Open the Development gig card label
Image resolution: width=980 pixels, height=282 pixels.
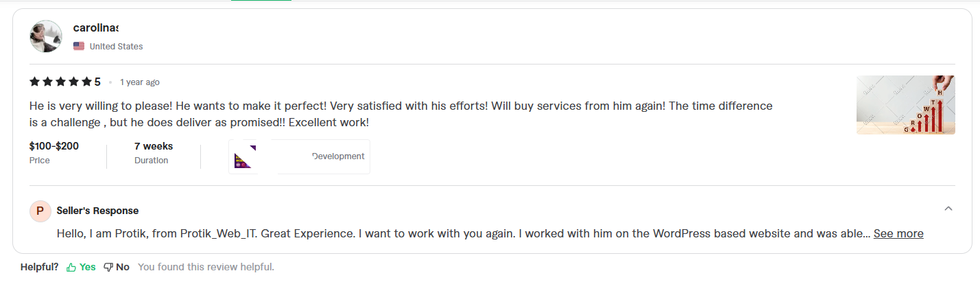[338, 156]
